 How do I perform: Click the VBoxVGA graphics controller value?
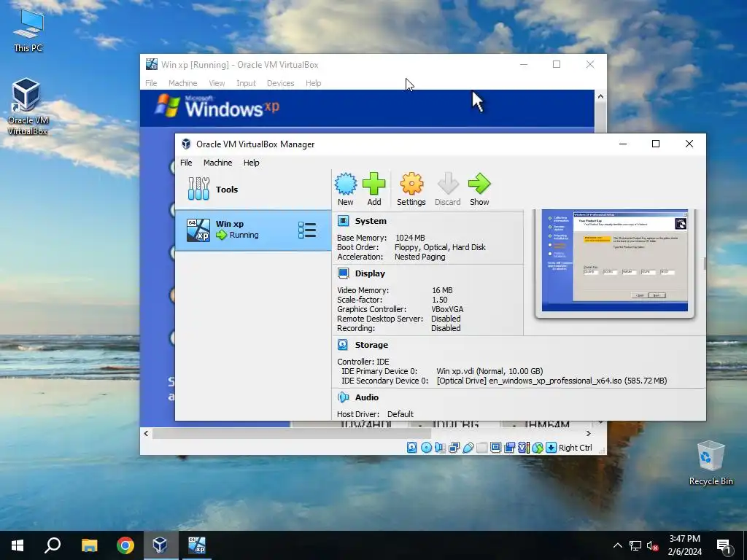point(447,309)
